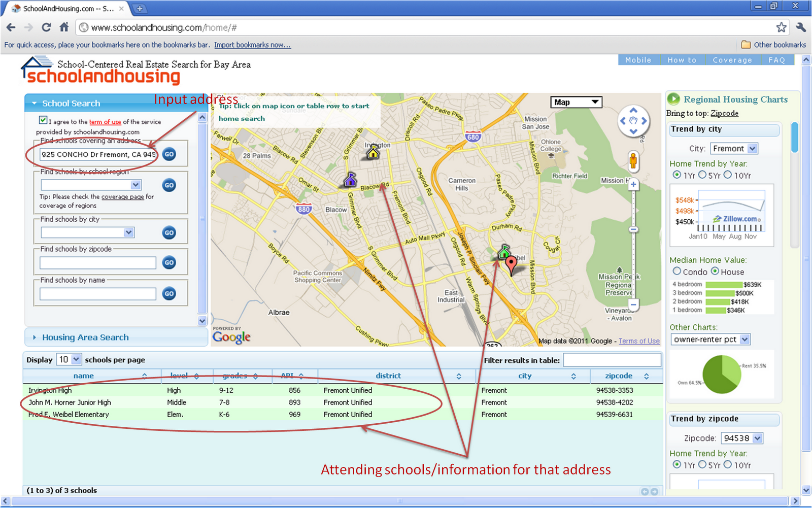Open the owner-renter pct chart dropdown
Image resolution: width=812 pixels, height=508 pixels.
tap(710, 340)
